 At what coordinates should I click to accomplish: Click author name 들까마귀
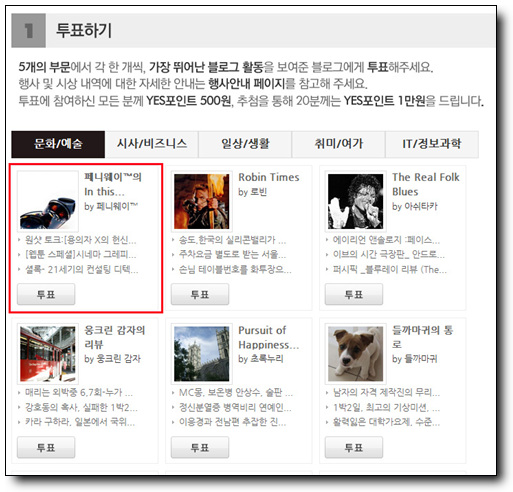tap(420, 359)
